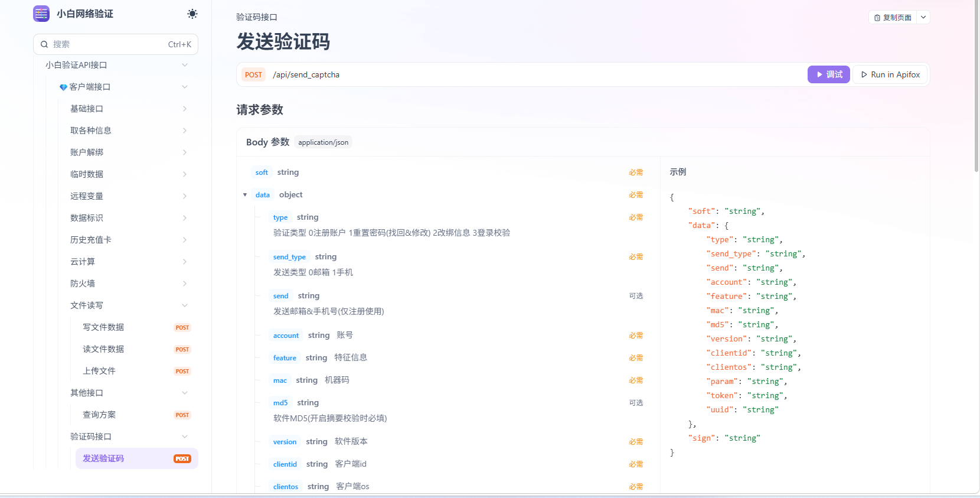Toggle the light/dark theme sun icon
Screen dimensions: 980x498
[x=192, y=14]
